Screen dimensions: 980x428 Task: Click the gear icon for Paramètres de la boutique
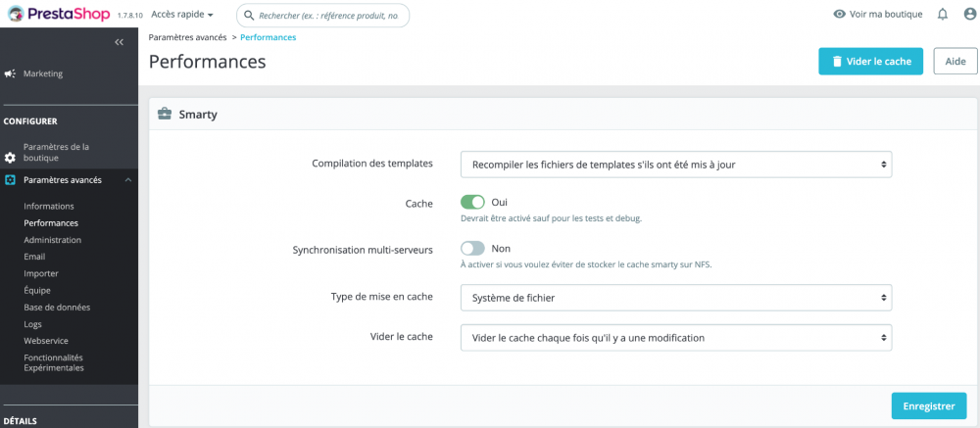click(10, 157)
